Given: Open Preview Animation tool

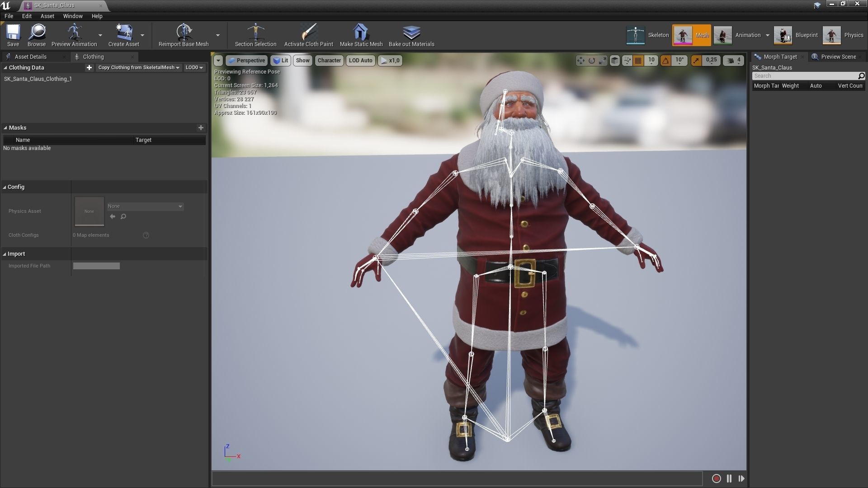Looking at the screenshot, I should click(74, 35).
